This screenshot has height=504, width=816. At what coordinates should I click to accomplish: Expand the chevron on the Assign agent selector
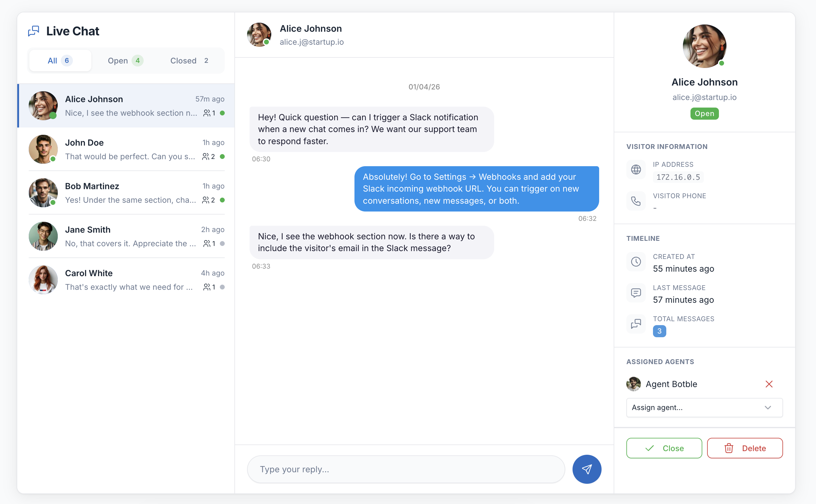click(768, 407)
